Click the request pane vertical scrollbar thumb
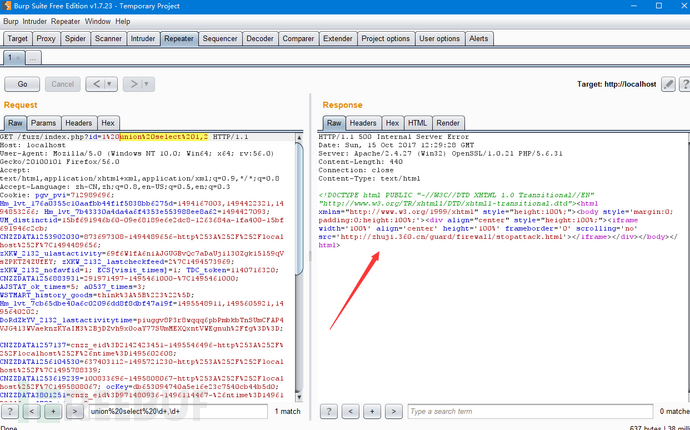Image resolution: width=690 pixels, height=430 pixels. (x=299, y=209)
